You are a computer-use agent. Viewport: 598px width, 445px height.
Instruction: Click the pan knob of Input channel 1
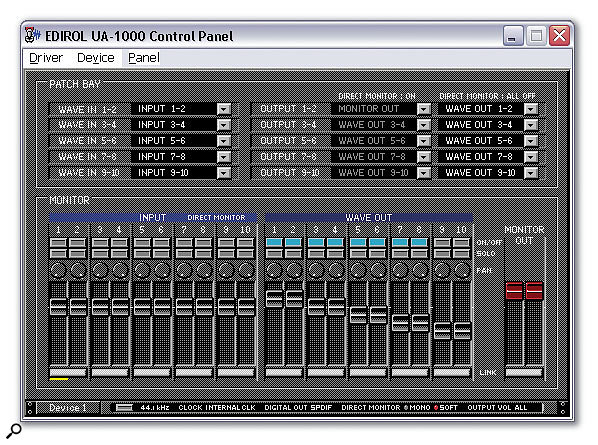click(58, 270)
